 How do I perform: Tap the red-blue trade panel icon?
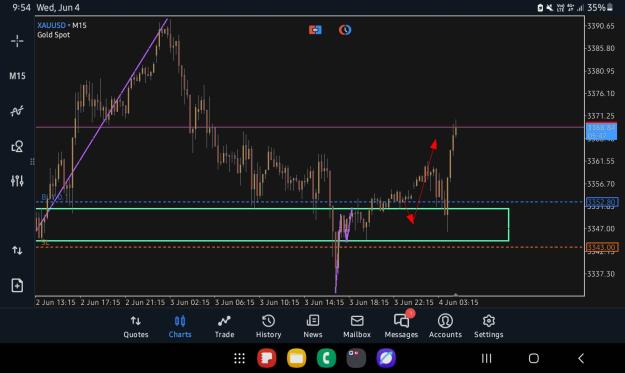[315, 30]
